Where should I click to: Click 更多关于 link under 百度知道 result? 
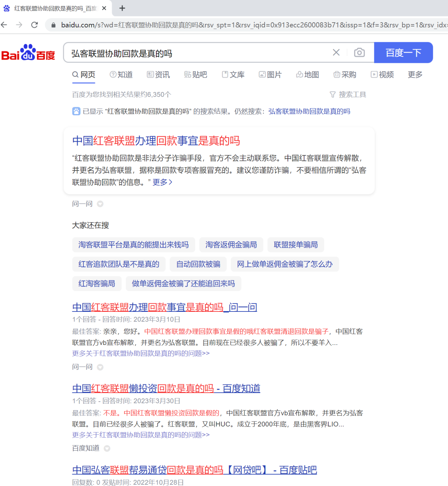click(x=141, y=435)
